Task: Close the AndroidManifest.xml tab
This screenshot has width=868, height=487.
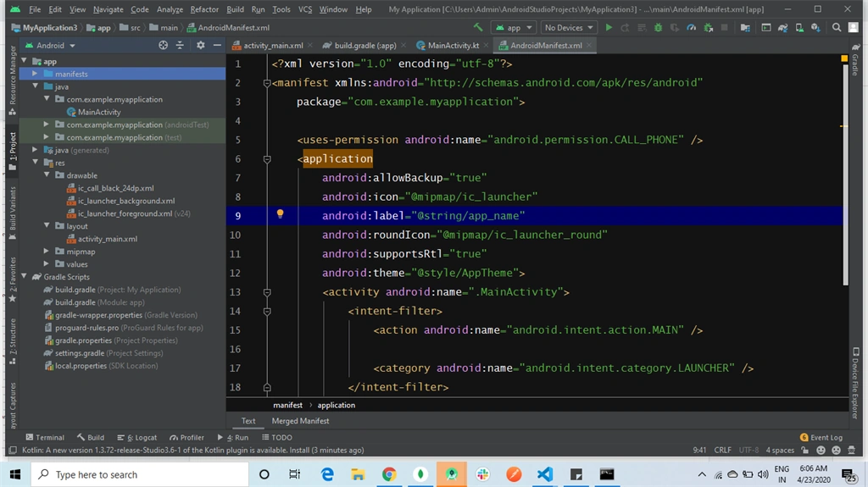Action: (x=589, y=46)
